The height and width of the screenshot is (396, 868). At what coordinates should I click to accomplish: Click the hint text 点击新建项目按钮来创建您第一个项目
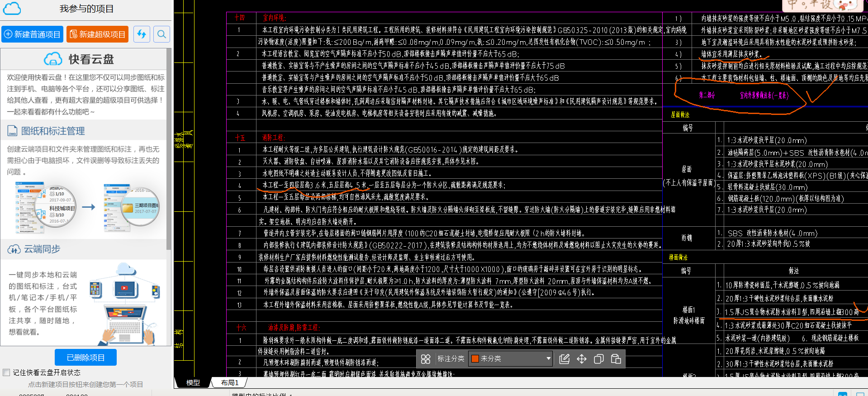pos(85,384)
